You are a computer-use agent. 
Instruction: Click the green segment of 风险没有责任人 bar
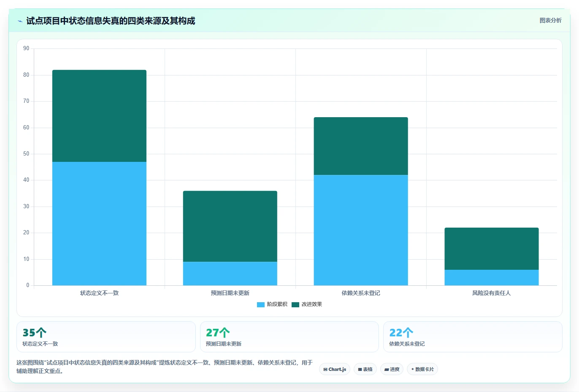click(x=492, y=249)
